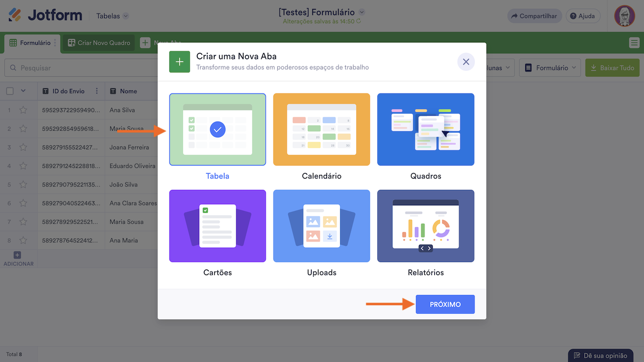Screen dimensions: 644x362
Task: Star row 6 Ana Clara Soares
Action: (x=23, y=203)
